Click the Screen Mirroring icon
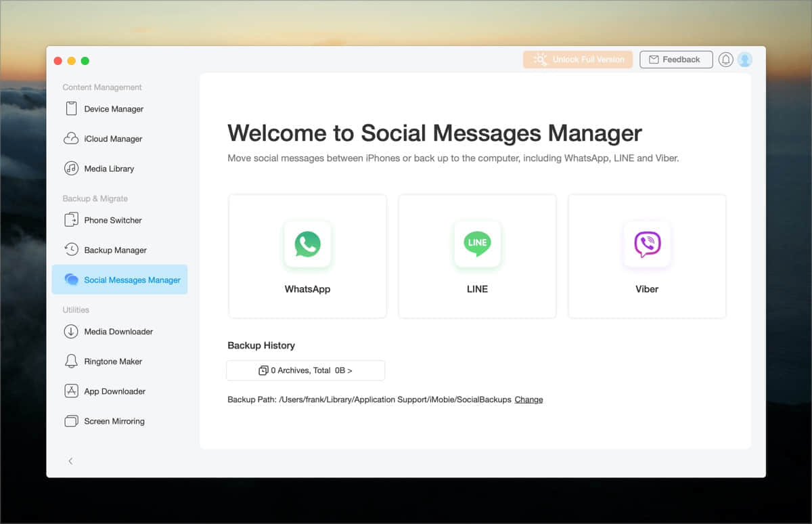Screen dimensions: 812x524 71,421
